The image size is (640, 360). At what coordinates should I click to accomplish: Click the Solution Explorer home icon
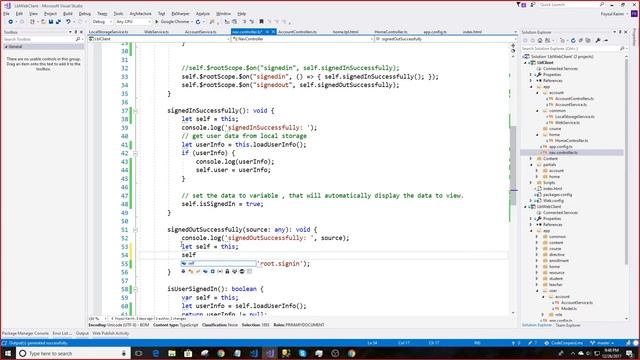point(540,40)
